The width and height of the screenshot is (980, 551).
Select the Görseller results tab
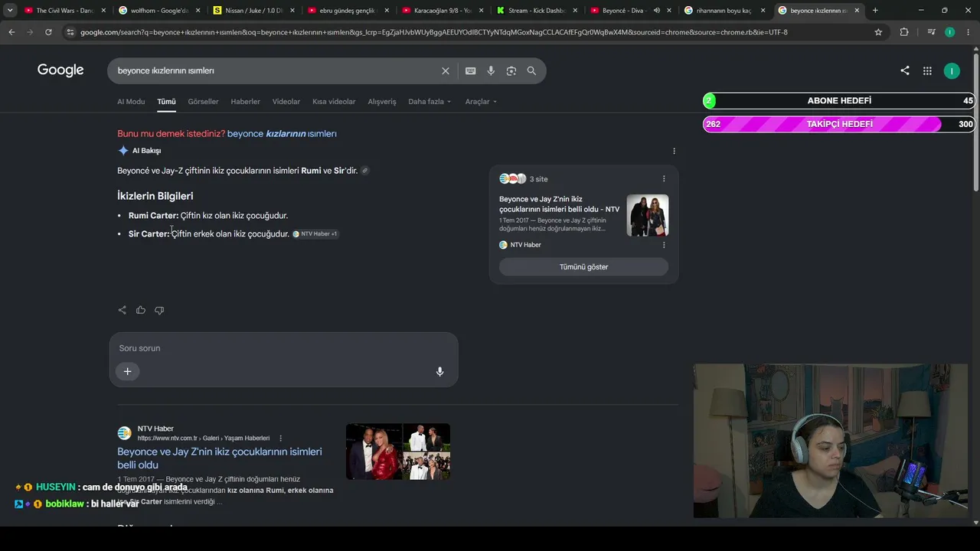click(x=203, y=102)
